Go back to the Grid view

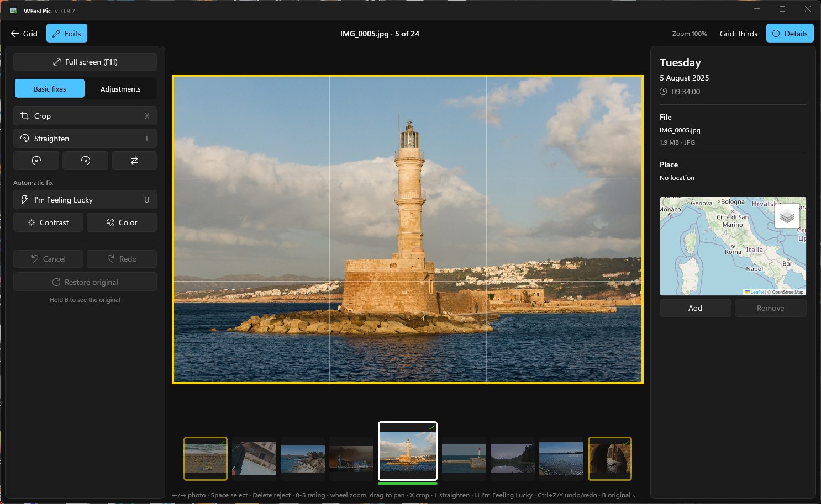coord(24,34)
